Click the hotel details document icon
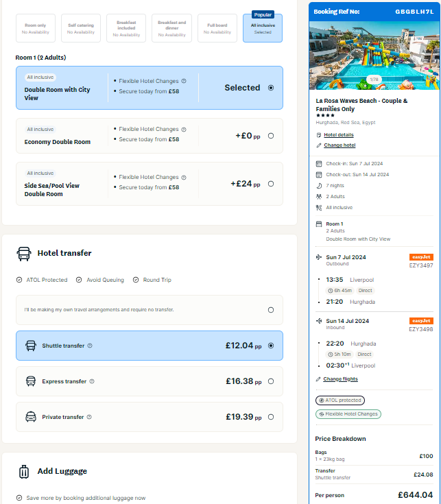441x504 pixels. (319, 135)
